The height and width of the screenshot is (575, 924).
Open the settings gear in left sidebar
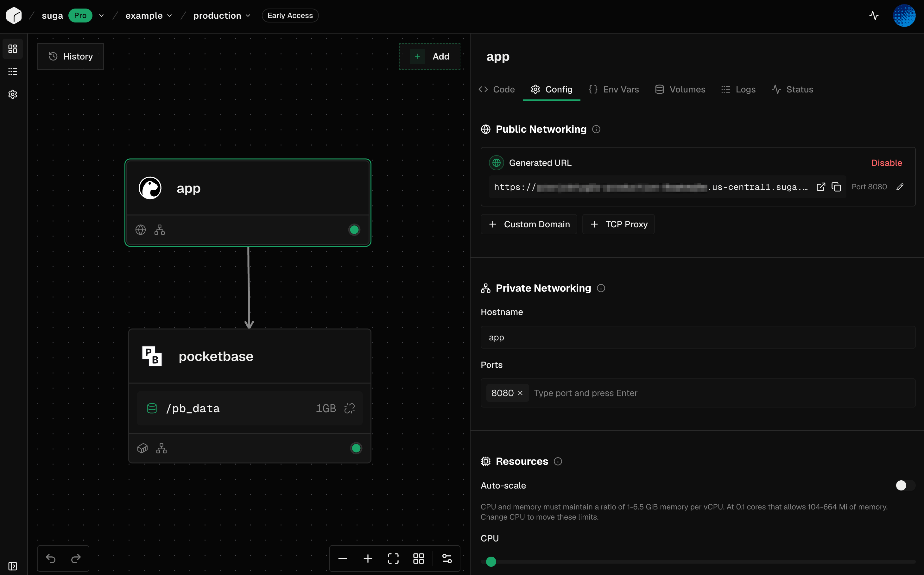coord(13,94)
